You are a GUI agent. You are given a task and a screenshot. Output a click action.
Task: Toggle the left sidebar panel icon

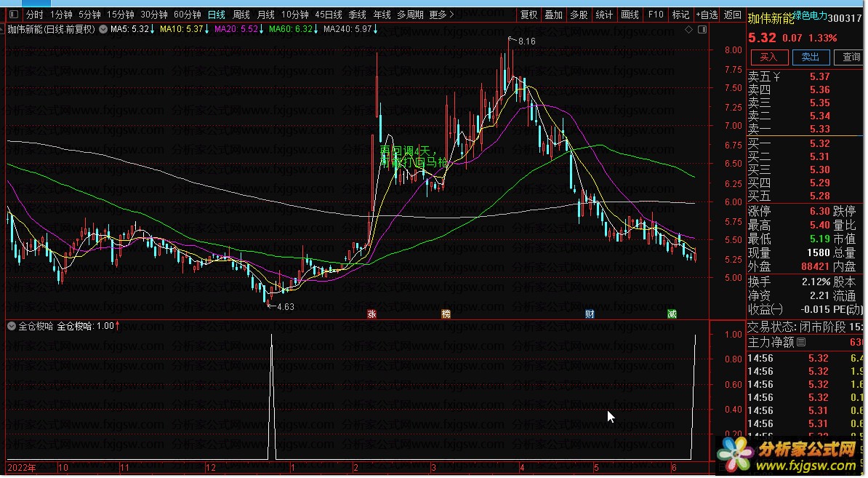click(14, 15)
